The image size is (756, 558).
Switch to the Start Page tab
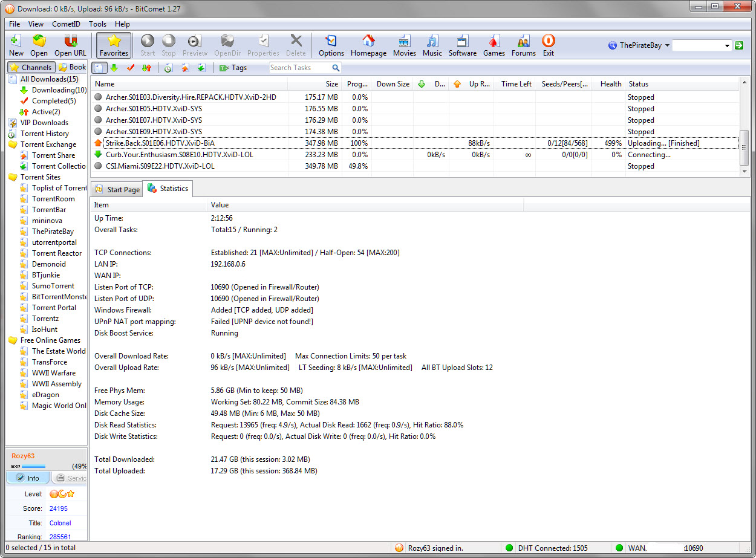pos(117,190)
